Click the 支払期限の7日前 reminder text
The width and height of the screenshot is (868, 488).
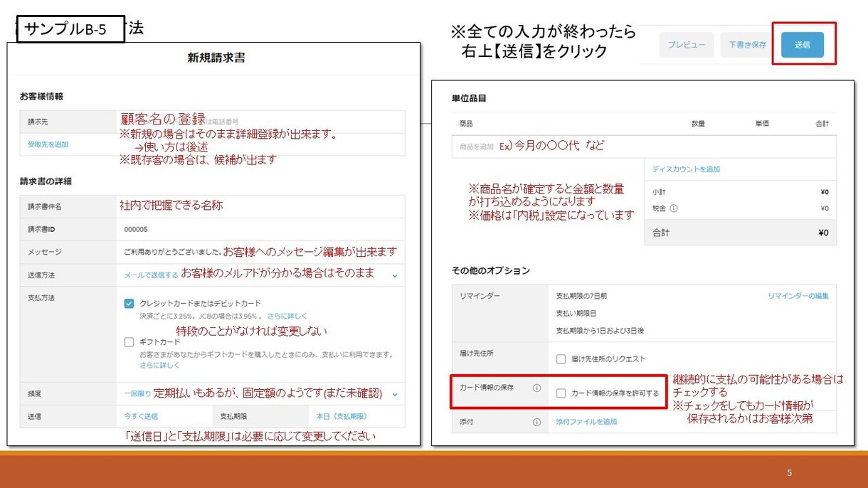(x=581, y=296)
